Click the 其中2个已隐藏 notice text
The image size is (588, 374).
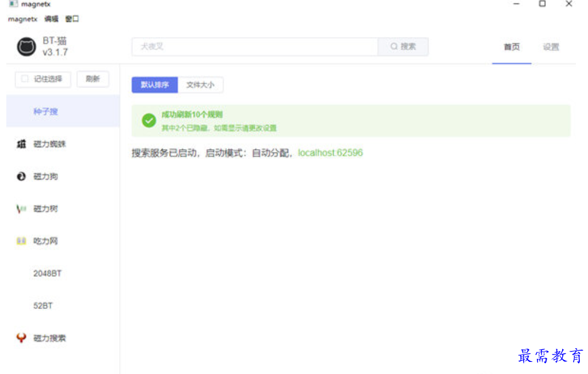[x=219, y=128]
